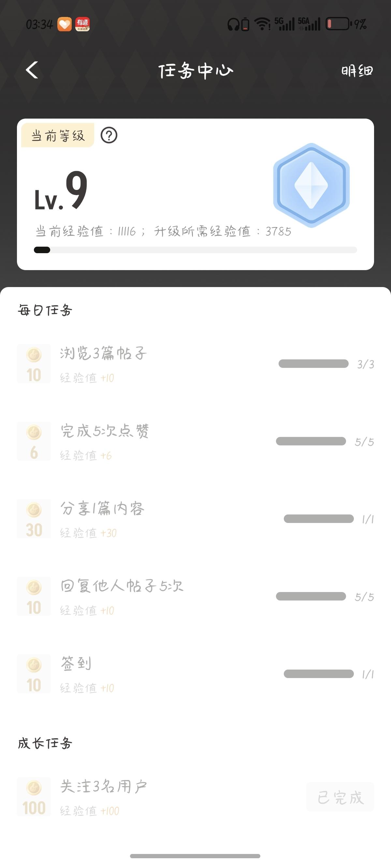This screenshot has height=868, width=391.
Task: Tap the coin icon beside 签到 task
Action: click(x=34, y=673)
